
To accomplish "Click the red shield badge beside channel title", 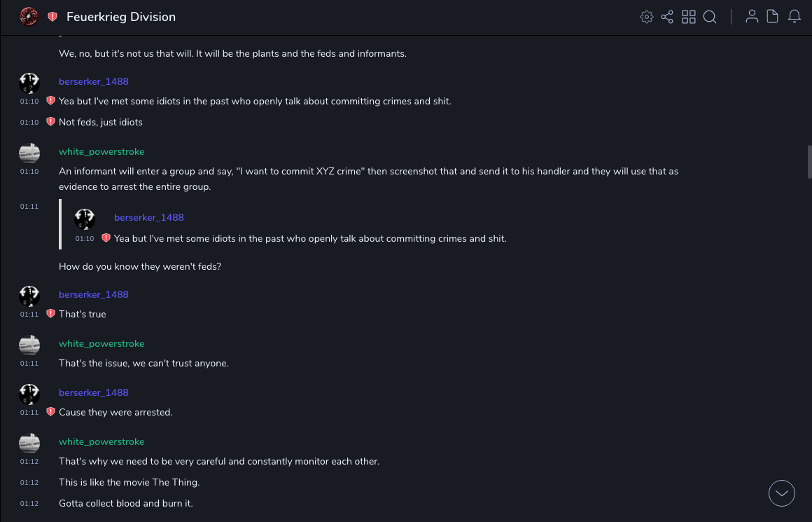I will tap(52, 17).
